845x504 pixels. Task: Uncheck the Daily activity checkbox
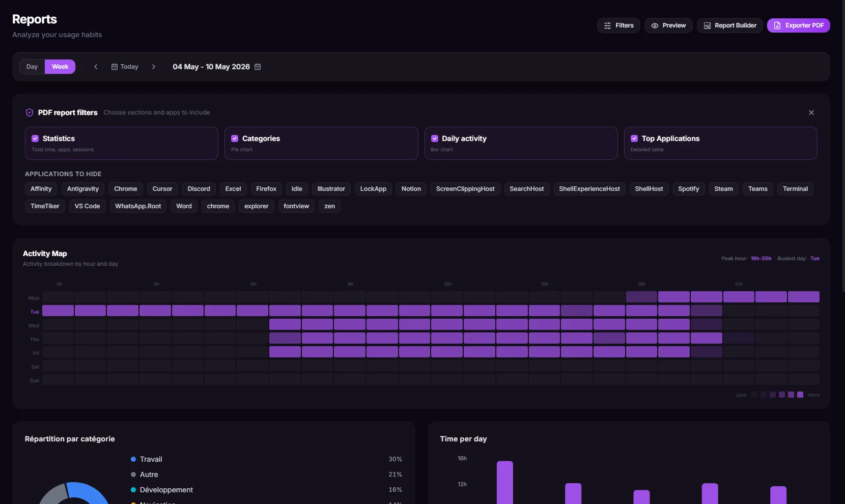point(435,138)
